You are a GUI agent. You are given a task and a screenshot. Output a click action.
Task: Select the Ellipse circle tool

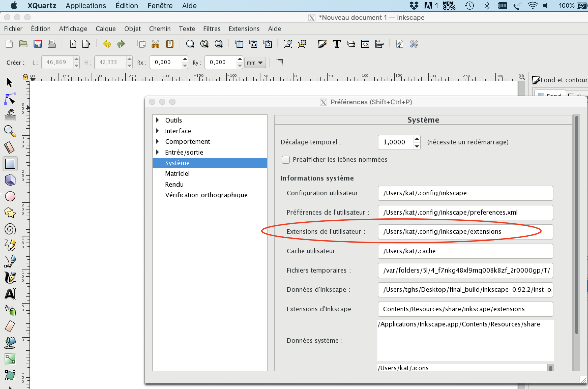[x=10, y=196]
